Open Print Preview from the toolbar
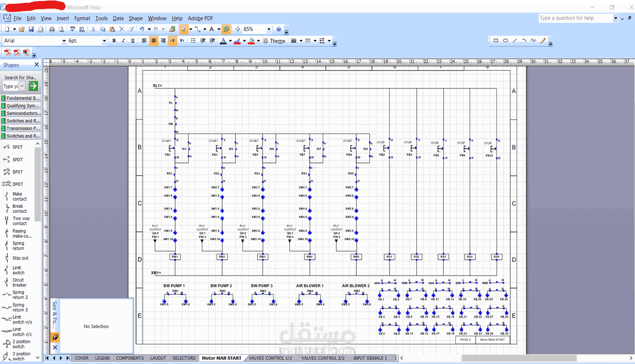The width and height of the screenshot is (635, 364). click(61, 29)
